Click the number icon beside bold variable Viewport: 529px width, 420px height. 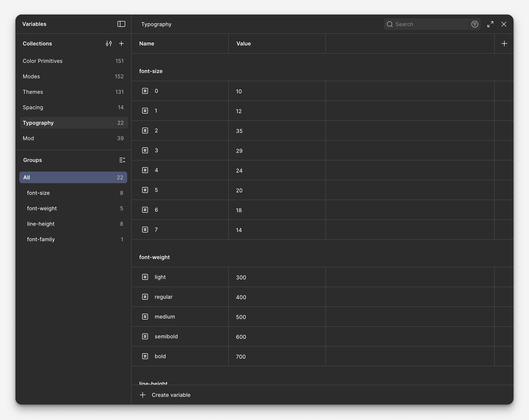click(145, 356)
